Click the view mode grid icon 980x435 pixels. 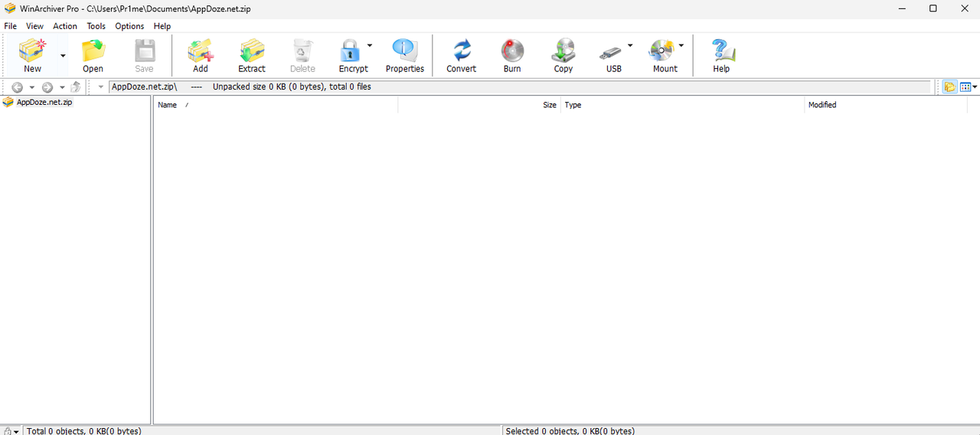coord(965,87)
